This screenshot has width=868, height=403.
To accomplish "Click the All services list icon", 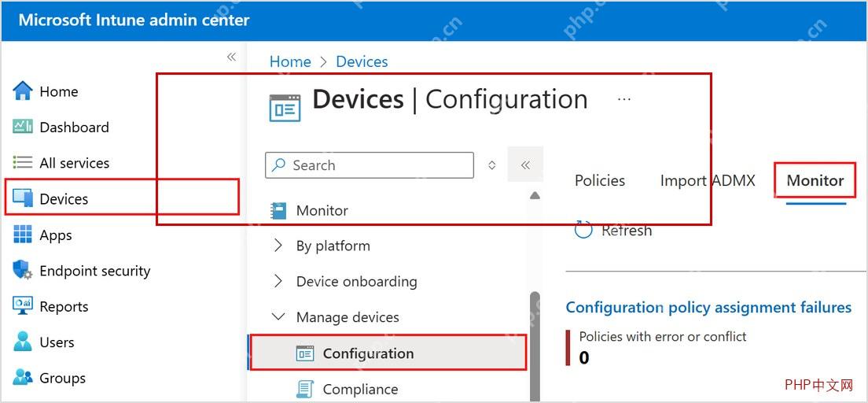I will [x=23, y=163].
